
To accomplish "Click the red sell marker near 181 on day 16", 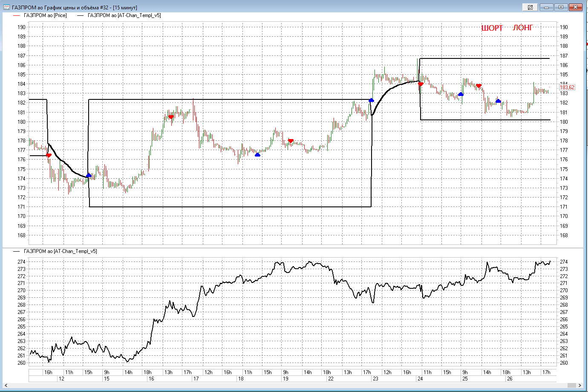I will (171, 117).
